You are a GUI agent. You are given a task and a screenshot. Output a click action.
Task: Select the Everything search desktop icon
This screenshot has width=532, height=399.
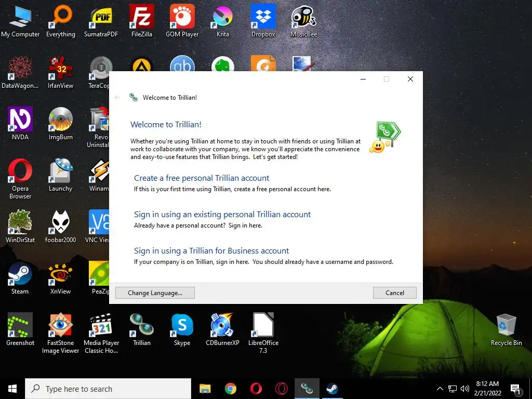60,21
